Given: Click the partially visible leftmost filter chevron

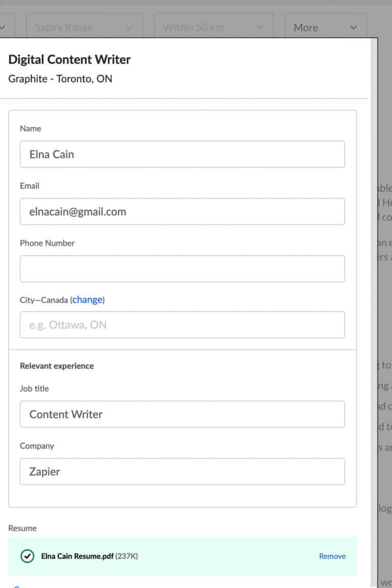Looking at the screenshot, I should [4, 28].
